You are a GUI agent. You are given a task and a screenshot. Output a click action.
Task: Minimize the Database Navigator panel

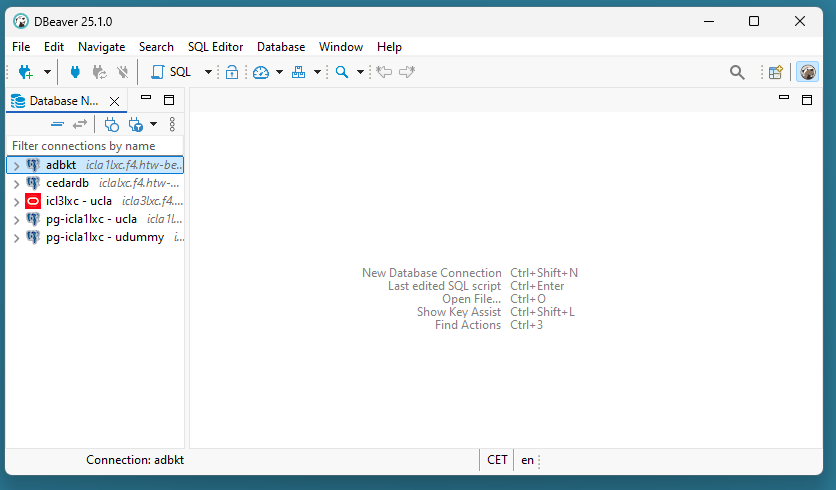[x=146, y=98]
